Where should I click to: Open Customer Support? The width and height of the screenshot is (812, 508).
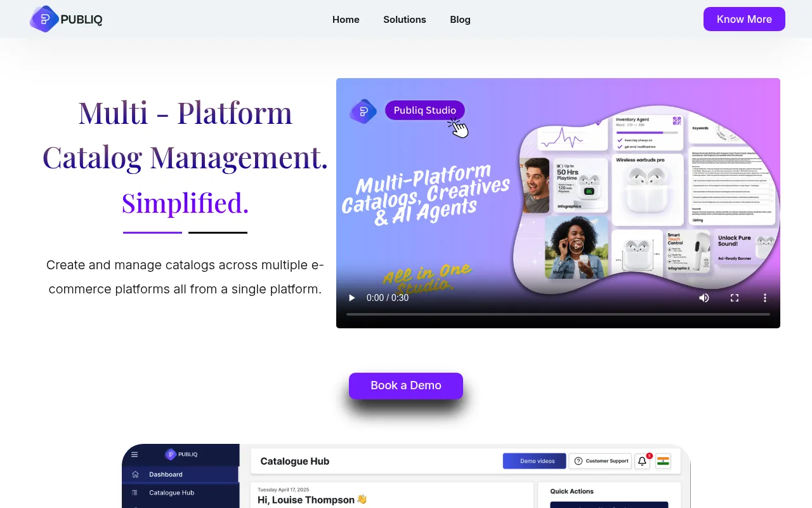(600, 461)
